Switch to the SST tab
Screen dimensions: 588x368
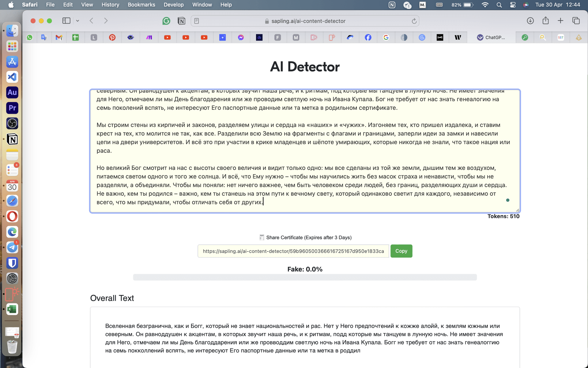point(560,37)
